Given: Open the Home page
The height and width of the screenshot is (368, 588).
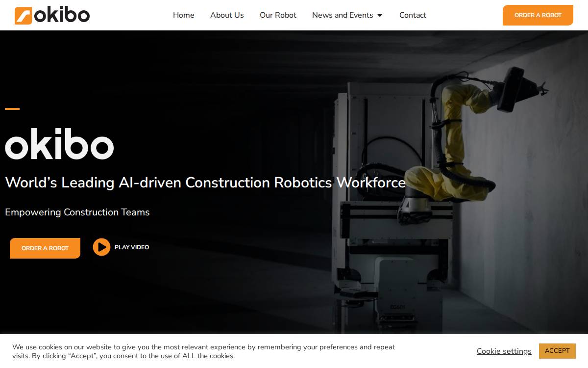Looking at the screenshot, I should [184, 15].
